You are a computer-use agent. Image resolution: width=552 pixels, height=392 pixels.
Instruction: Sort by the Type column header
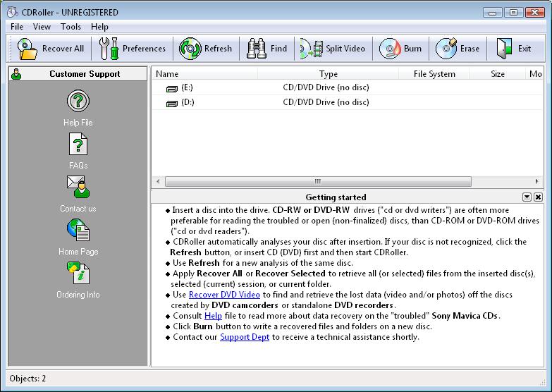[328, 74]
